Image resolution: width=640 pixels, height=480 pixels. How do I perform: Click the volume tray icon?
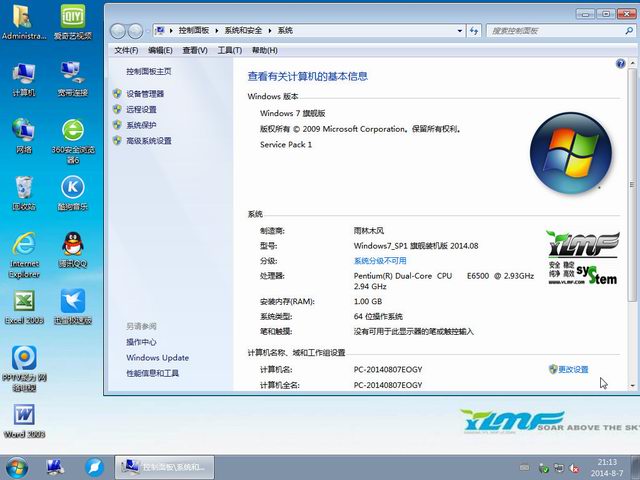(x=574, y=468)
